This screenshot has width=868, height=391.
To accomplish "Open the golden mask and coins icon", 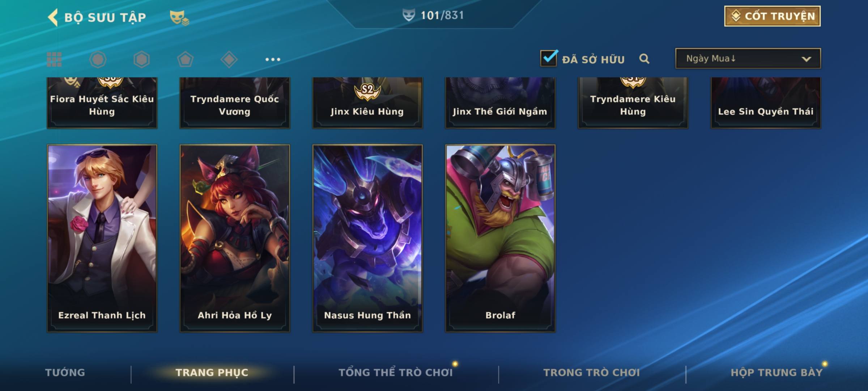I will point(179,17).
